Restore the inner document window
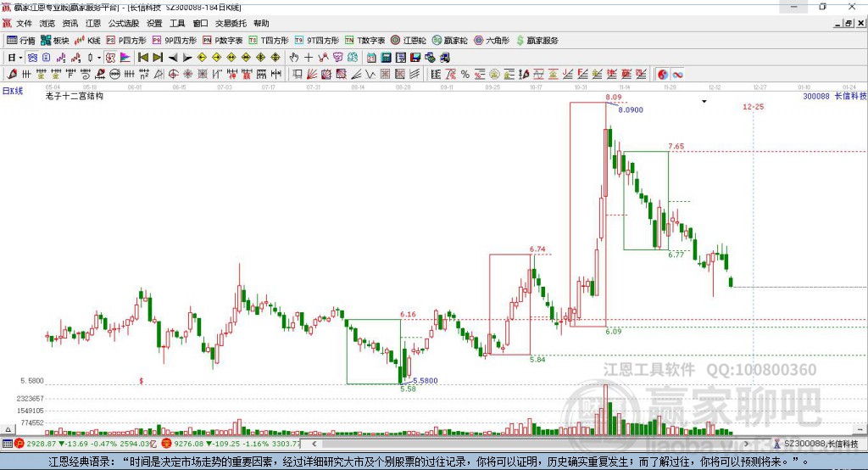The height and width of the screenshot is (470, 868). pos(849,23)
